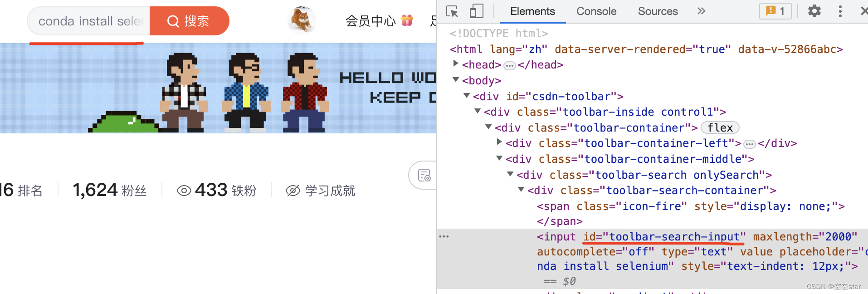Click the eye icon beside 433
The image size is (868, 294).
tap(184, 191)
